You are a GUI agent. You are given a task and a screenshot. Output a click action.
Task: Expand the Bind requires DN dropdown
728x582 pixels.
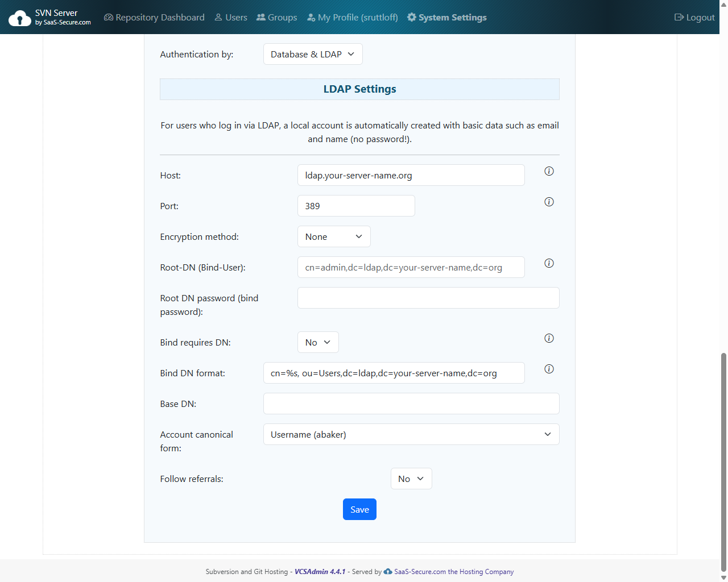tap(318, 342)
